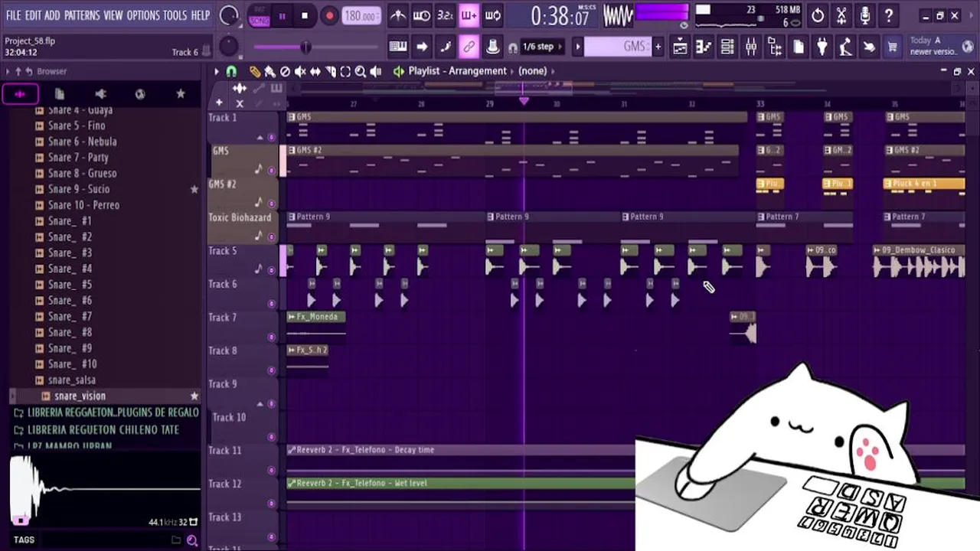Select the playlist zoom magnifier tool
980x551 pixels.
[360, 71]
